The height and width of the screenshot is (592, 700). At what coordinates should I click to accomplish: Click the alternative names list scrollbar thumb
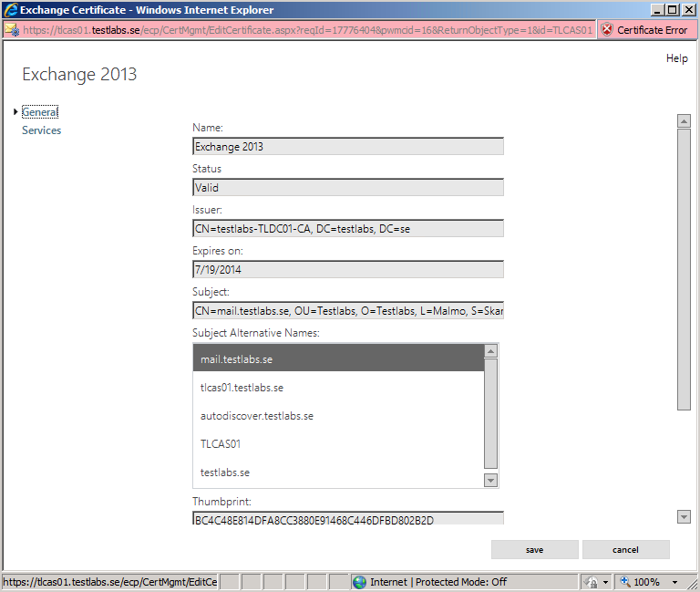[490, 414]
